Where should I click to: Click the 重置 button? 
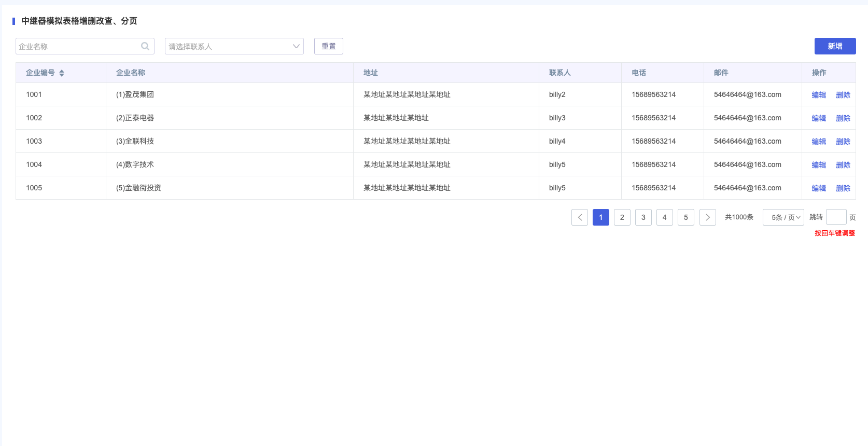pos(329,46)
